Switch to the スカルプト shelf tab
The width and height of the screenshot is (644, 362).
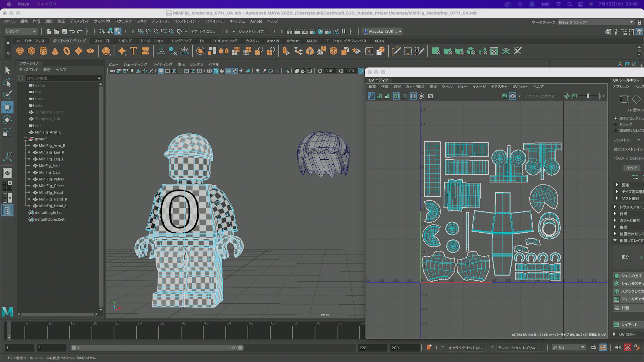click(102, 41)
